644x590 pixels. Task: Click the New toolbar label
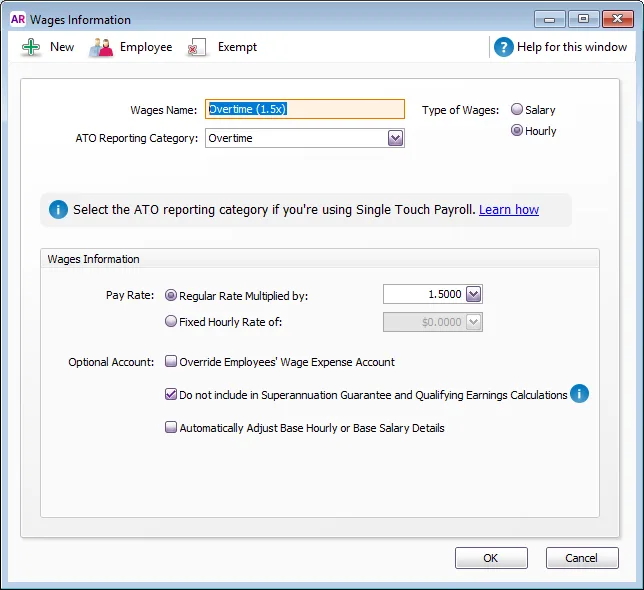pyautogui.click(x=62, y=47)
